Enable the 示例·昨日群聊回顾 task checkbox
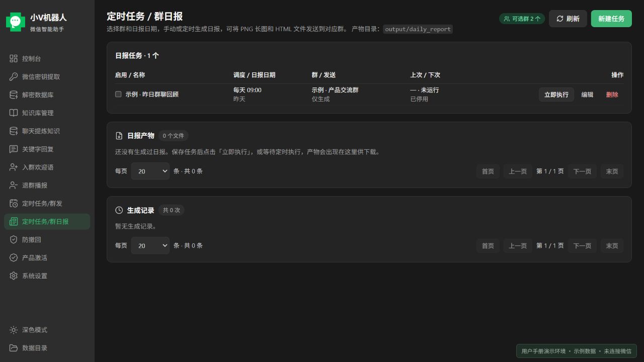 coord(118,94)
